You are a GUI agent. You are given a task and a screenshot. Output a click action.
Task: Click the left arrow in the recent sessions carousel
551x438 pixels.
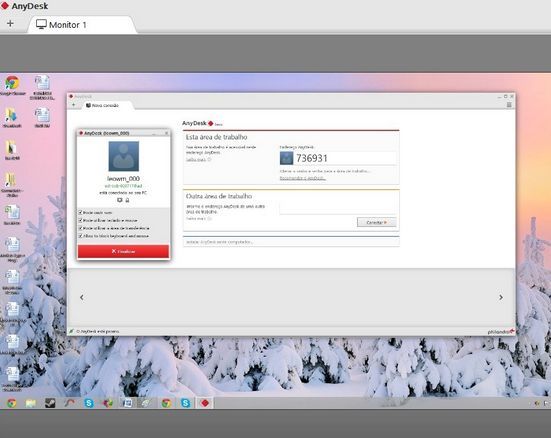(x=82, y=297)
